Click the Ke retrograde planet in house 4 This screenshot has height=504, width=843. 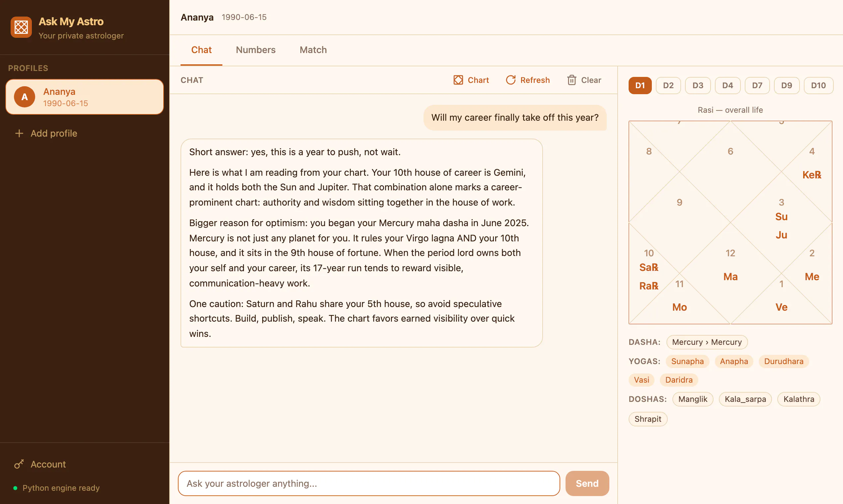812,175
